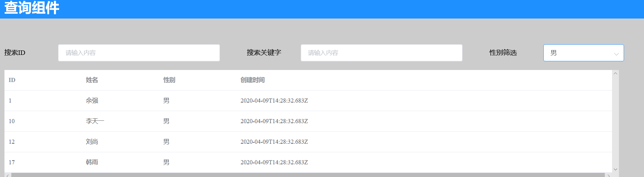The height and width of the screenshot is (177, 644).
Task: Click ID cell 10
Action: (12, 121)
